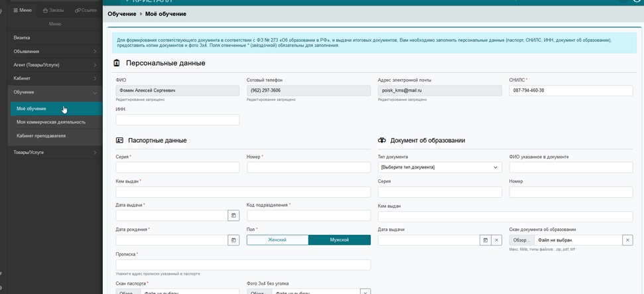Click the Паспортные данные ID card icon

click(x=120, y=140)
